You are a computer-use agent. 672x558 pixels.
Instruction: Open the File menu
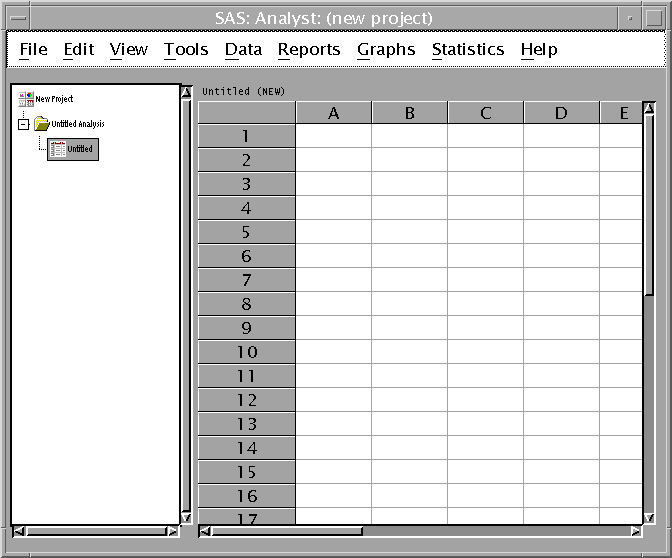(33, 50)
